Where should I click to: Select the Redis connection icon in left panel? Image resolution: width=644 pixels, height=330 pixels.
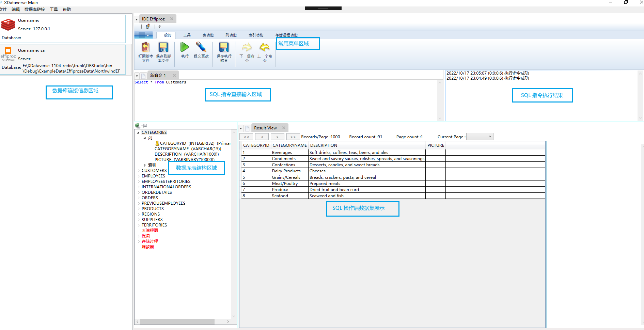click(x=8, y=25)
